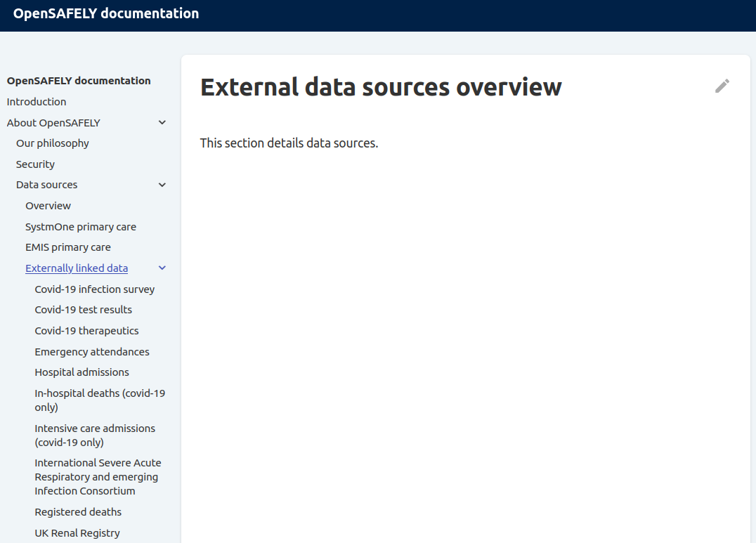This screenshot has width=756, height=543.
Task: Click the External data sources overview heading
Action: [381, 87]
